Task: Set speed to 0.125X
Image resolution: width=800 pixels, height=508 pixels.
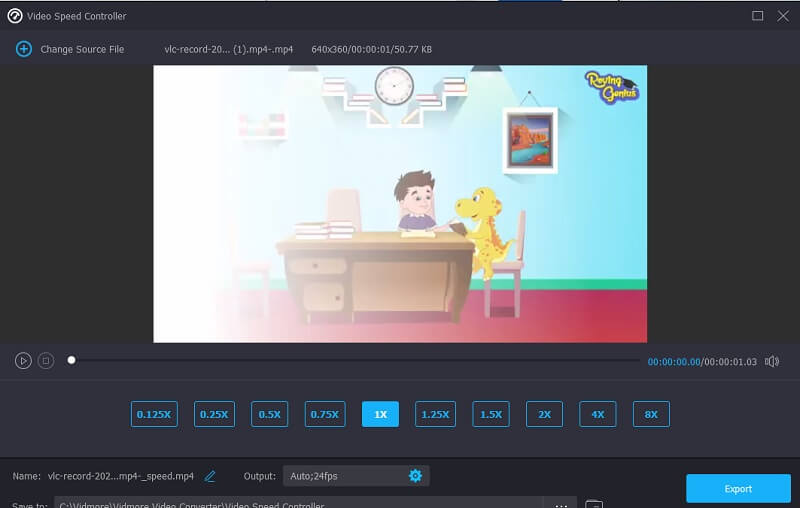Action: (154, 414)
